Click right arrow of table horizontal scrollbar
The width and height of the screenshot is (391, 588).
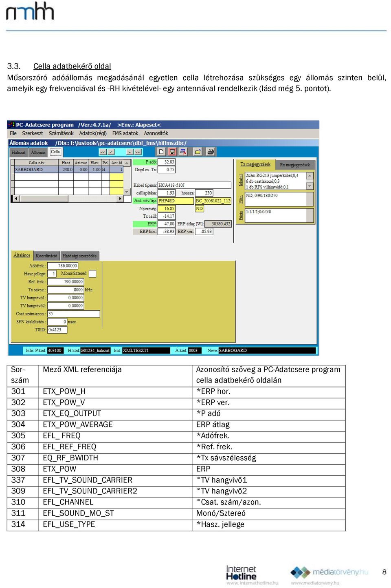pyautogui.click(x=120, y=199)
